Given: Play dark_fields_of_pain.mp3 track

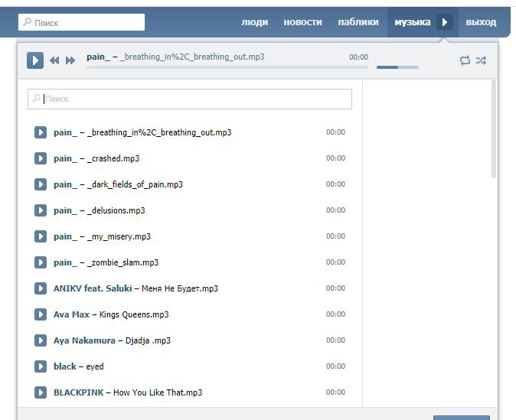Looking at the screenshot, I should [x=41, y=184].
